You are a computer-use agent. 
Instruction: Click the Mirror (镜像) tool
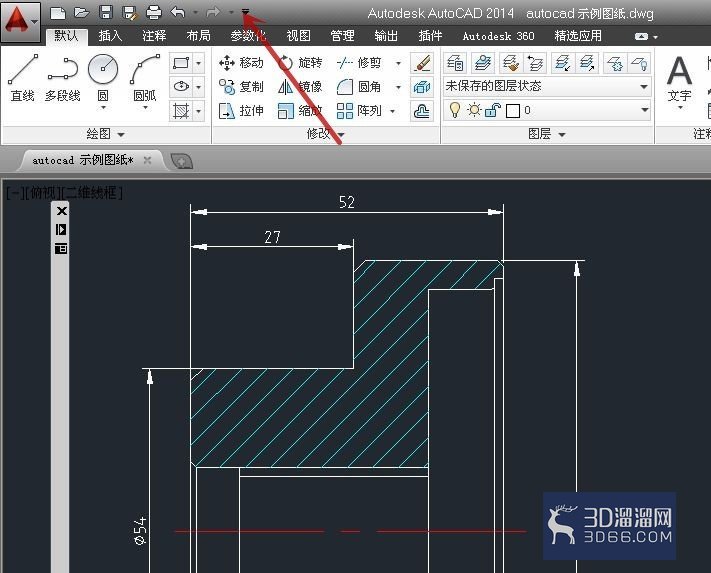click(x=300, y=87)
